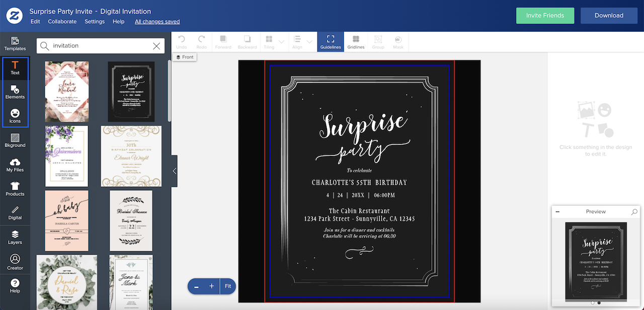Toggle Guidelines off
This screenshot has width=644, height=310.
click(x=330, y=41)
